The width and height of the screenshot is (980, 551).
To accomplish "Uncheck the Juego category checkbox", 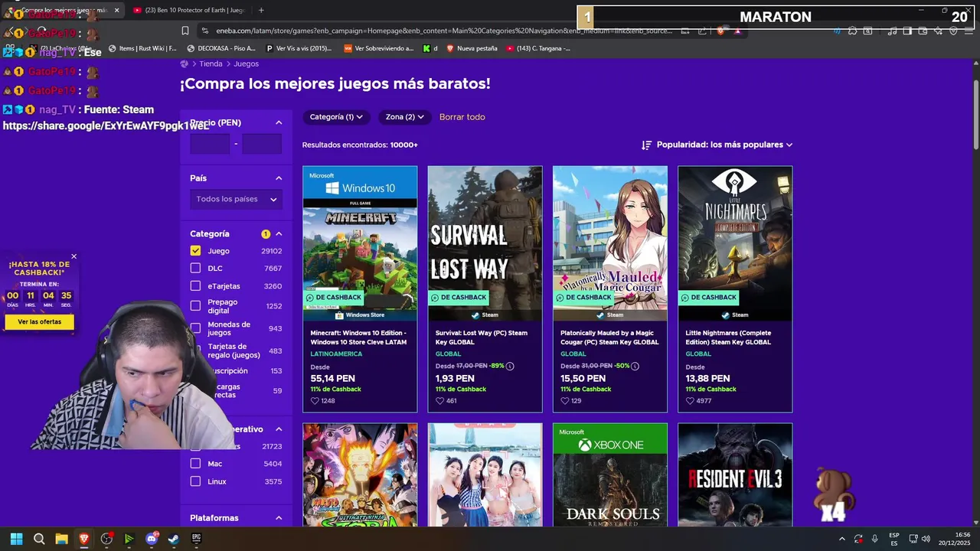I will click(x=195, y=250).
